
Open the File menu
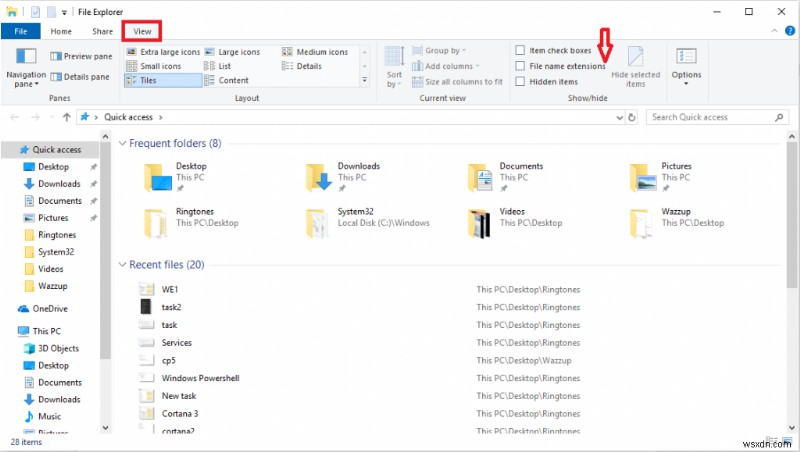click(x=20, y=31)
